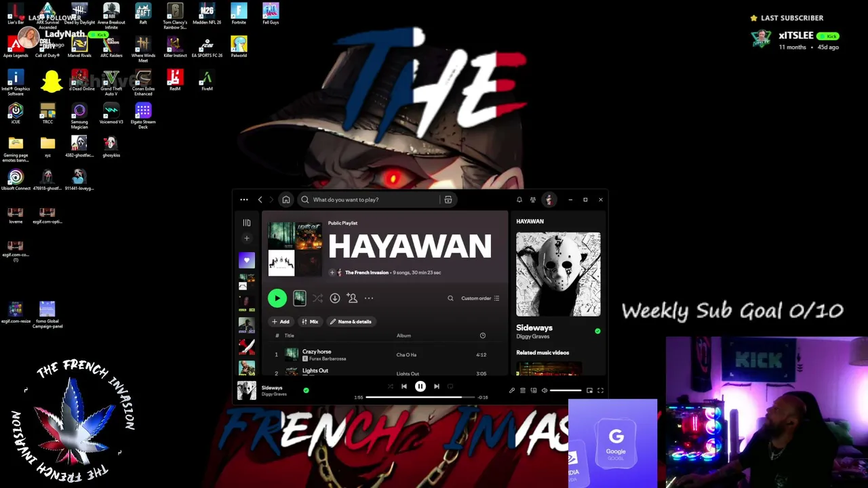Screen dimensions: 868x488
Task: Open Connect to a device
Action: 534,390
